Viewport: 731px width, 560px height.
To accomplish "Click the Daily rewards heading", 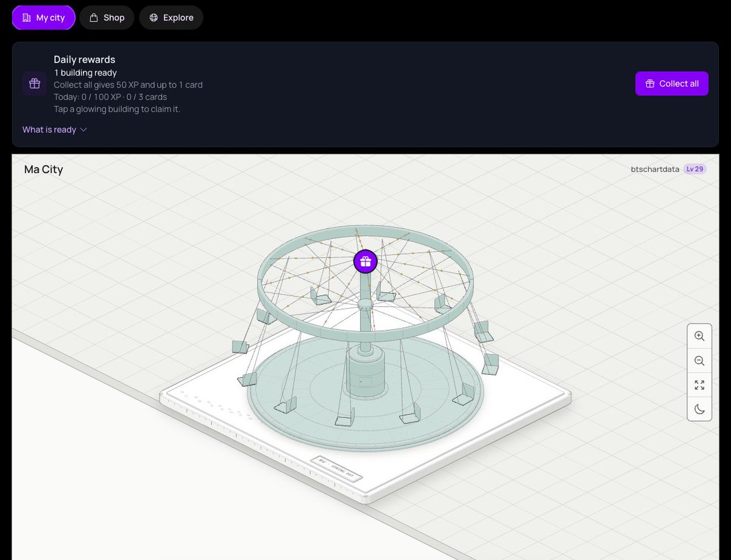I will [x=85, y=59].
